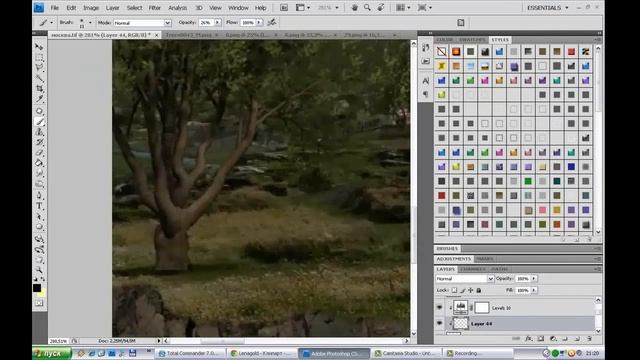
Task: Select the Zoom tool in toolbox
Action: [x=39, y=270]
